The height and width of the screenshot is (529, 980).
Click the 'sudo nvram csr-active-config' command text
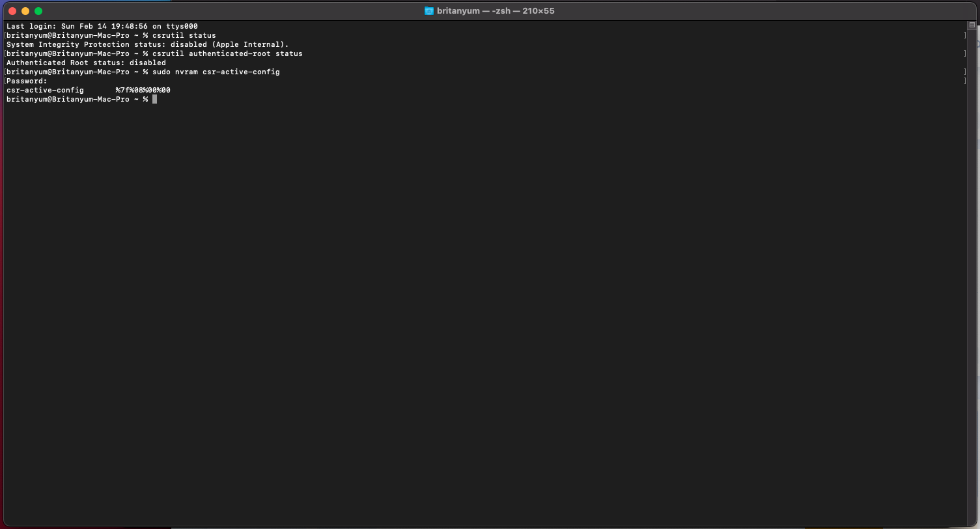tap(216, 72)
